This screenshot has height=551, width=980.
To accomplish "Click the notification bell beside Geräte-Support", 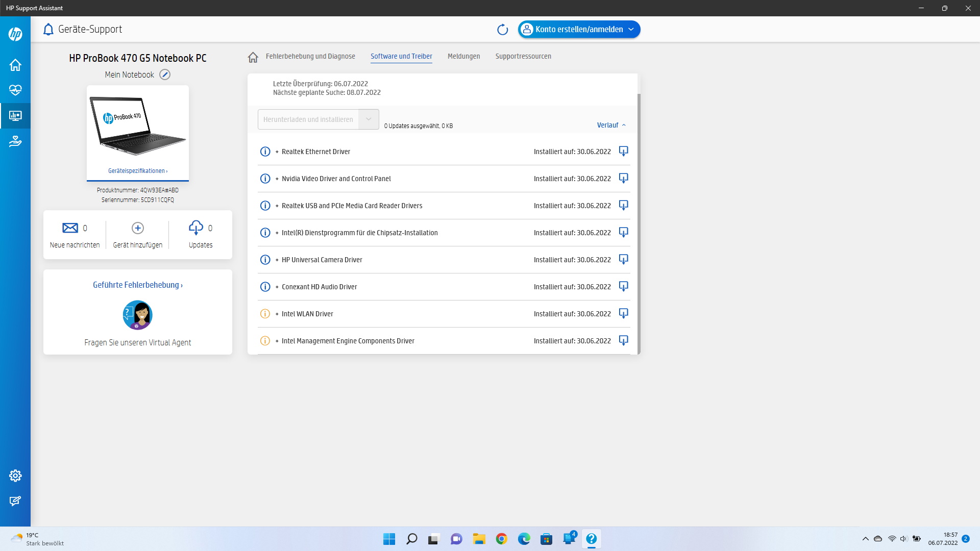I will [x=48, y=30].
